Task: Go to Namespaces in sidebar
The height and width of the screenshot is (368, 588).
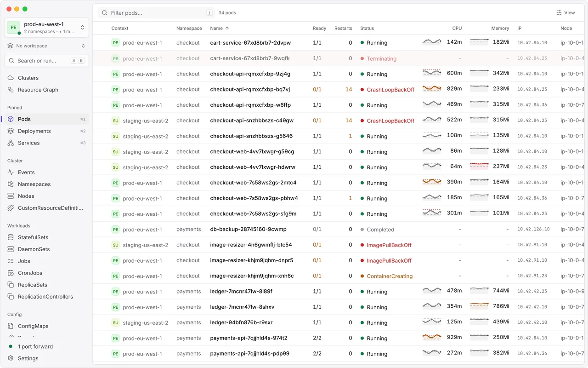Action: tap(46, 184)
